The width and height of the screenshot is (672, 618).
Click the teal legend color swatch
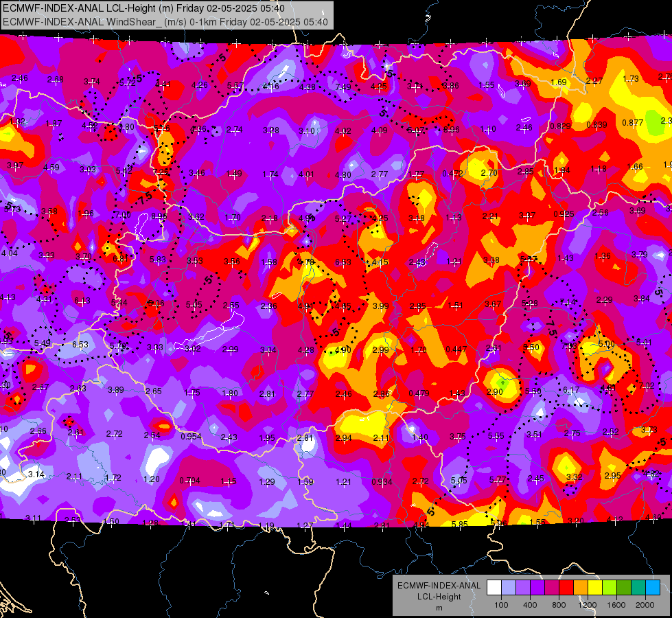(x=638, y=588)
